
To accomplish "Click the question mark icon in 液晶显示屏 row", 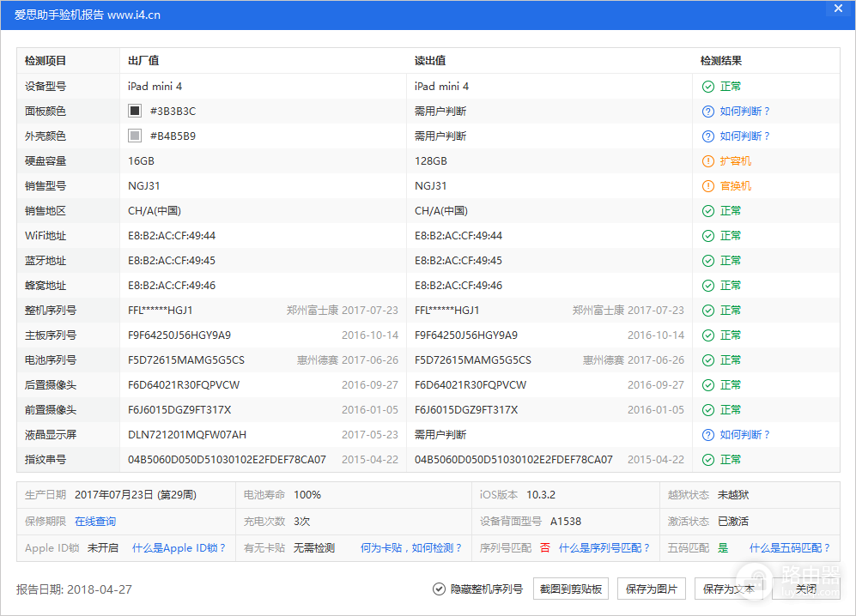I will (x=708, y=435).
